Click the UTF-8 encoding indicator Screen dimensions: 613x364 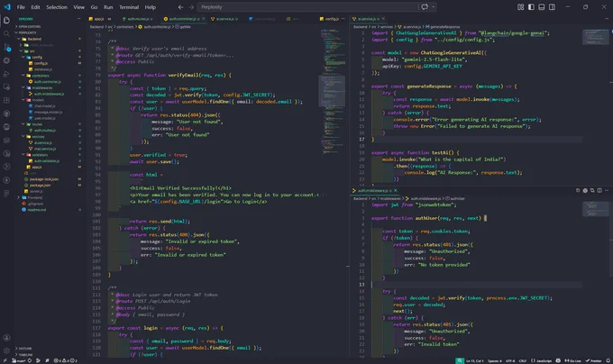(x=510, y=360)
